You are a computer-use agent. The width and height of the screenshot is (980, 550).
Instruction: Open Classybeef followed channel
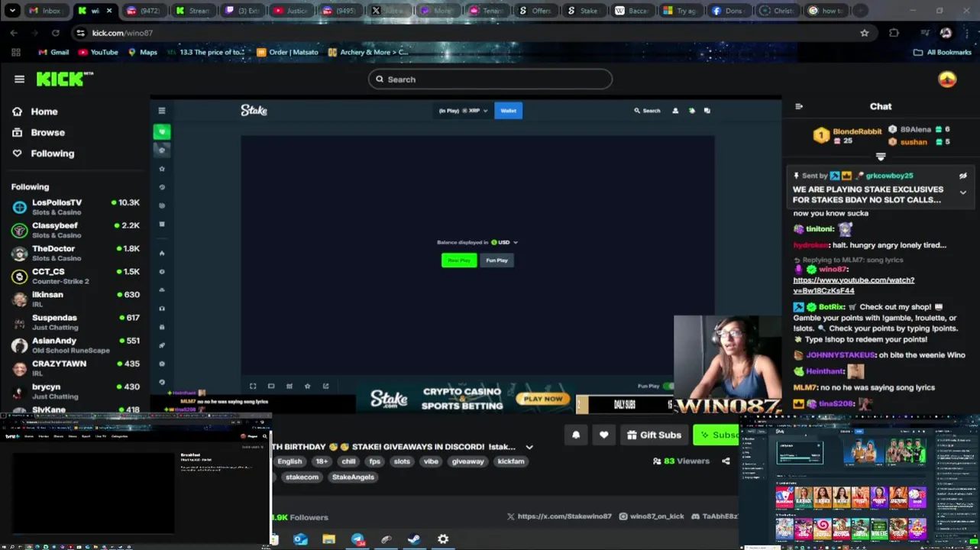click(76, 230)
